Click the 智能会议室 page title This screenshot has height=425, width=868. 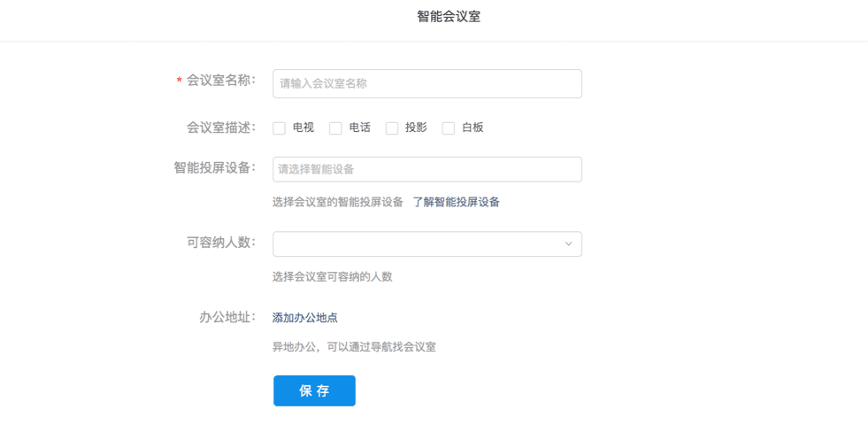[x=449, y=17]
